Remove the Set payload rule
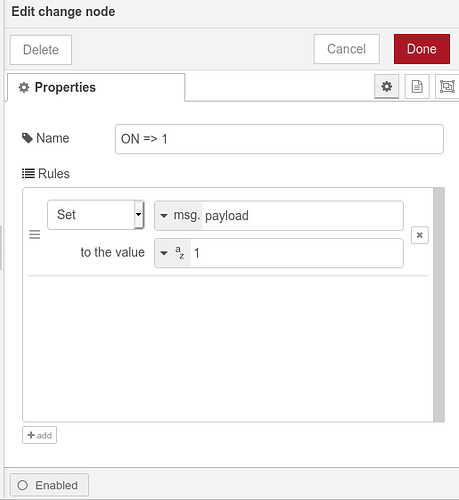Image resolution: width=459 pixels, height=500 pixels. pyautogui.click(x=420, y=235)
